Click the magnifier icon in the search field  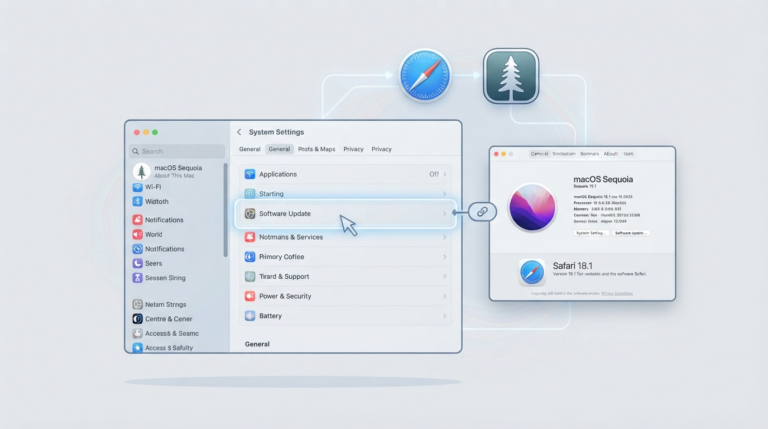(x=136, y=151)
